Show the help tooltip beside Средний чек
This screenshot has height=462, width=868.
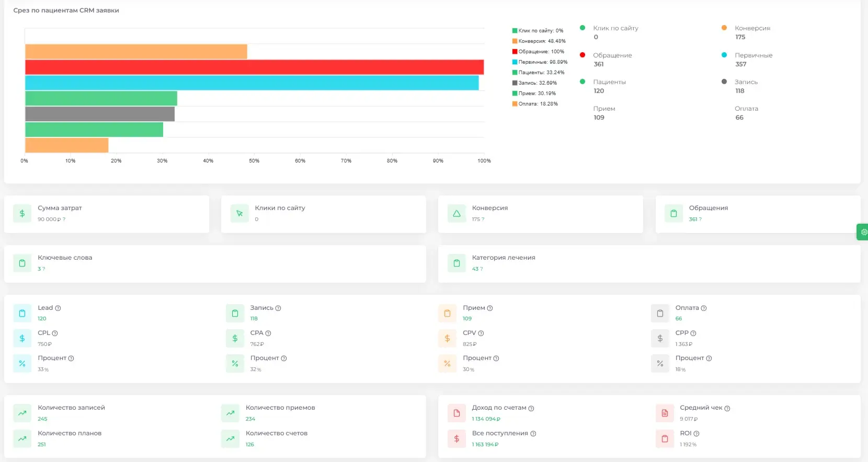point(727,409)
